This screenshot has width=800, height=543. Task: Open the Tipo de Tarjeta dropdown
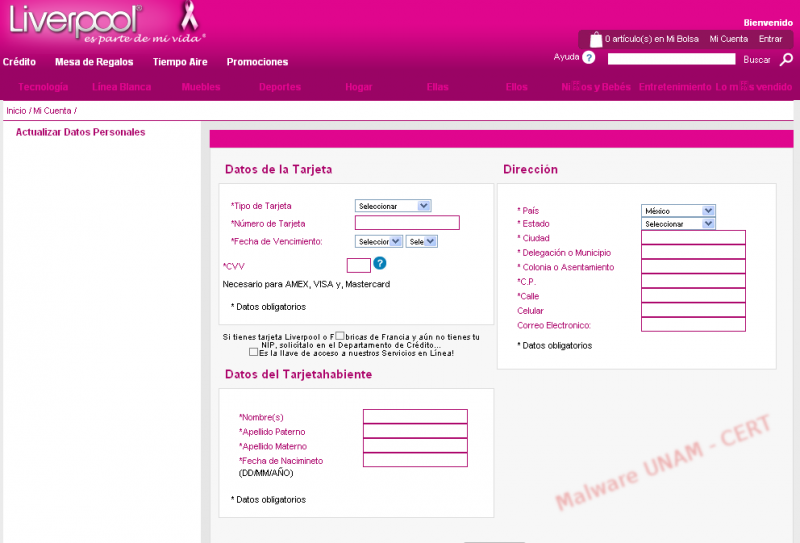[x=393, y=206]
